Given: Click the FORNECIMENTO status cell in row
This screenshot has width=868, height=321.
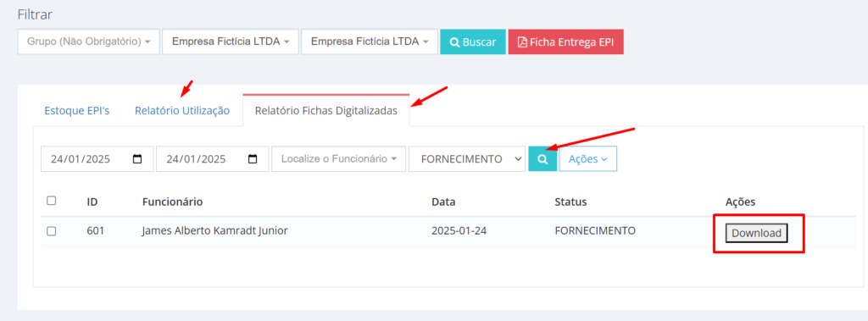Looking at the screenshot, I should [x=595, y=230].
